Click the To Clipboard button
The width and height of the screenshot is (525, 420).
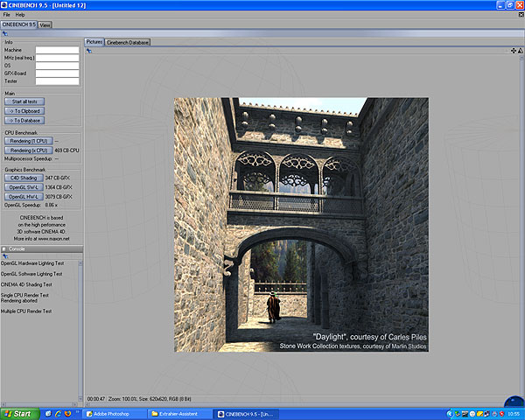tap(25, 111)
